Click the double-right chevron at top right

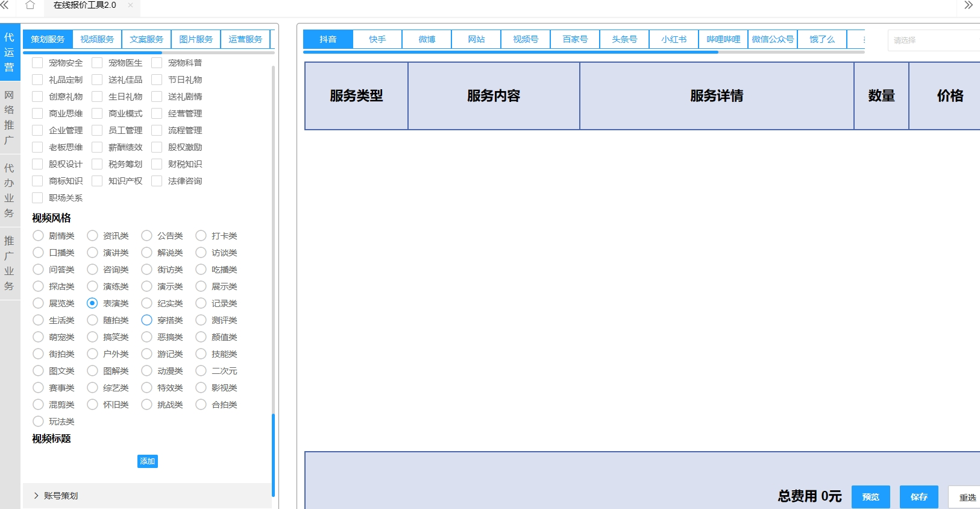[968, 5]
